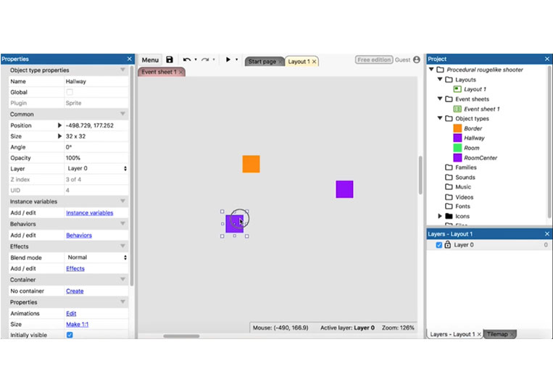Collapse the Instance variables section
553x392 pixels.
pos(122,201)
